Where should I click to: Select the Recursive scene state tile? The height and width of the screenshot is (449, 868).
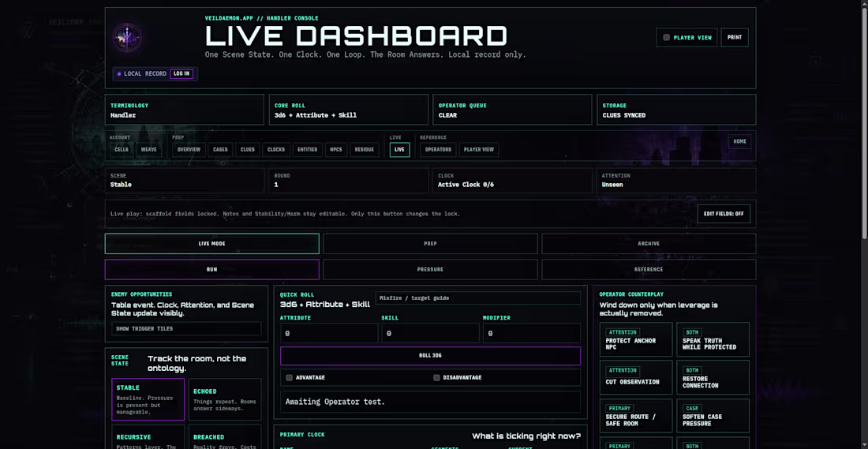[x=148, y=437]
